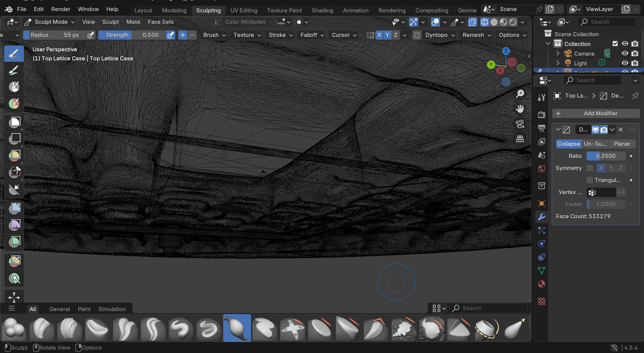The height and width of the screenshot is (353, 644).
Task: Click the pan view hand icon
Action: tap(520, 109)
